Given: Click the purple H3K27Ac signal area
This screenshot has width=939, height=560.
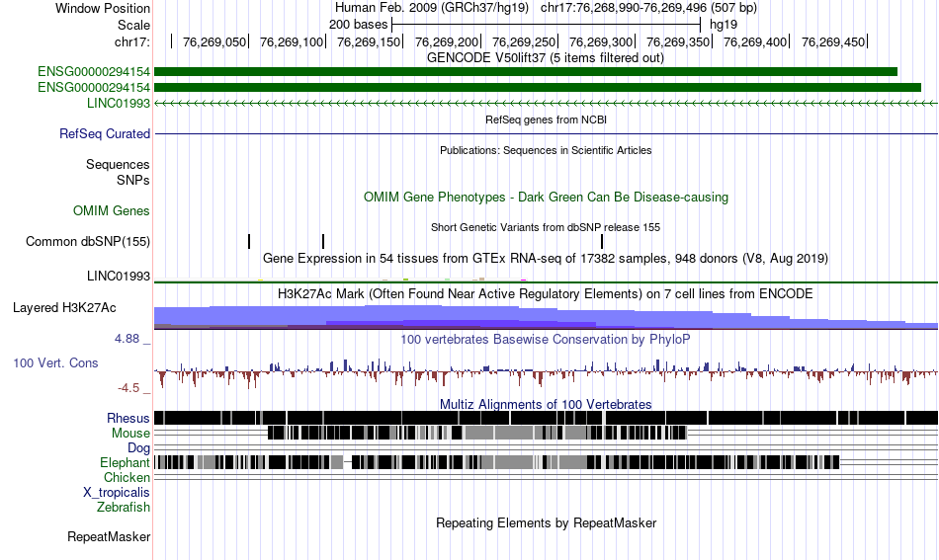Looking at the screenshot, I should (x=547, y=317).
